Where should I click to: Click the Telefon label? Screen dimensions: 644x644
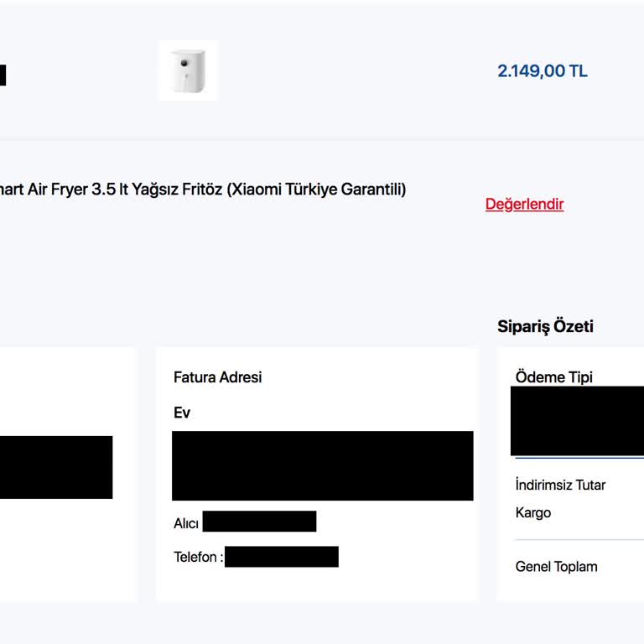[198, 557]
